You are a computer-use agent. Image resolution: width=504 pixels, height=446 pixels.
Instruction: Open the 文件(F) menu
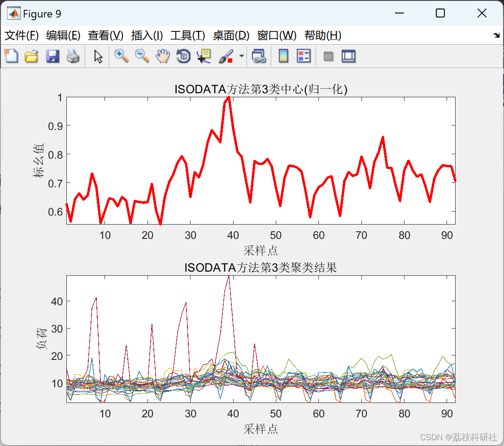pyautogui.click(x=22, y=35)
